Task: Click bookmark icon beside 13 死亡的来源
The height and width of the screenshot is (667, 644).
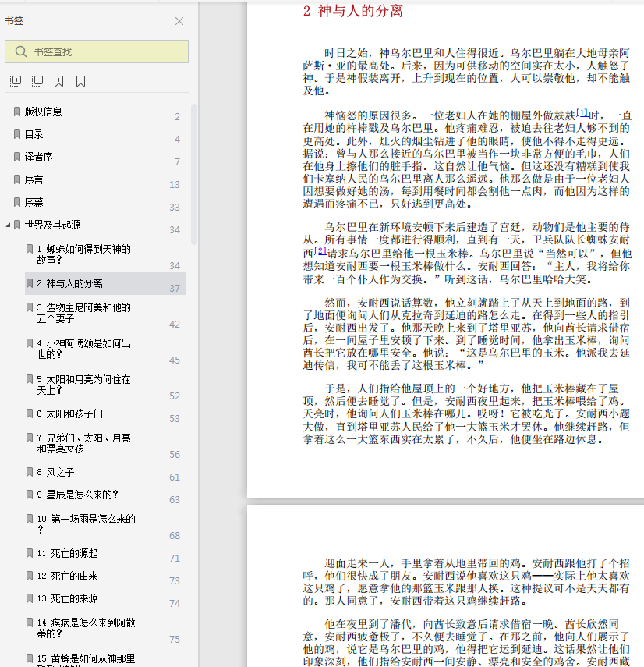Action: click(30, 598)
